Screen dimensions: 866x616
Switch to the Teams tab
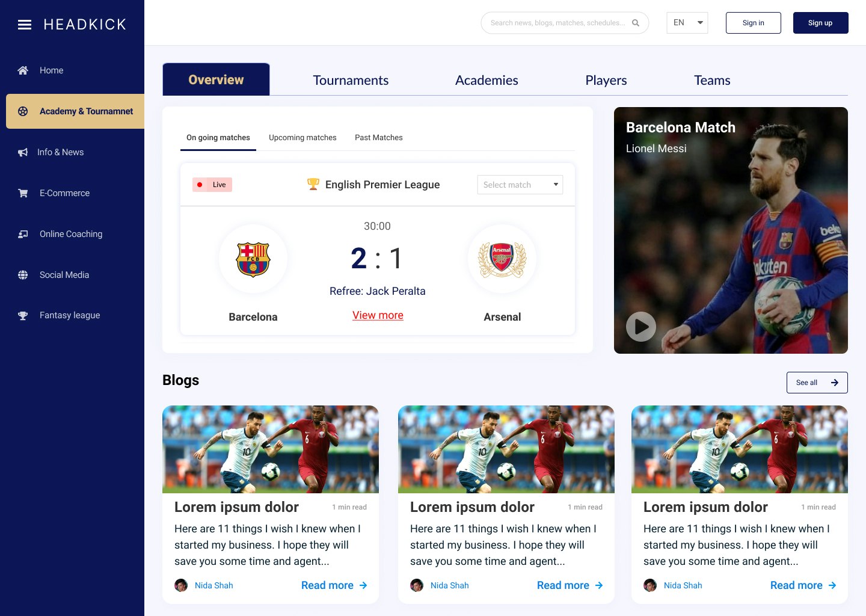tap(712, 80)
